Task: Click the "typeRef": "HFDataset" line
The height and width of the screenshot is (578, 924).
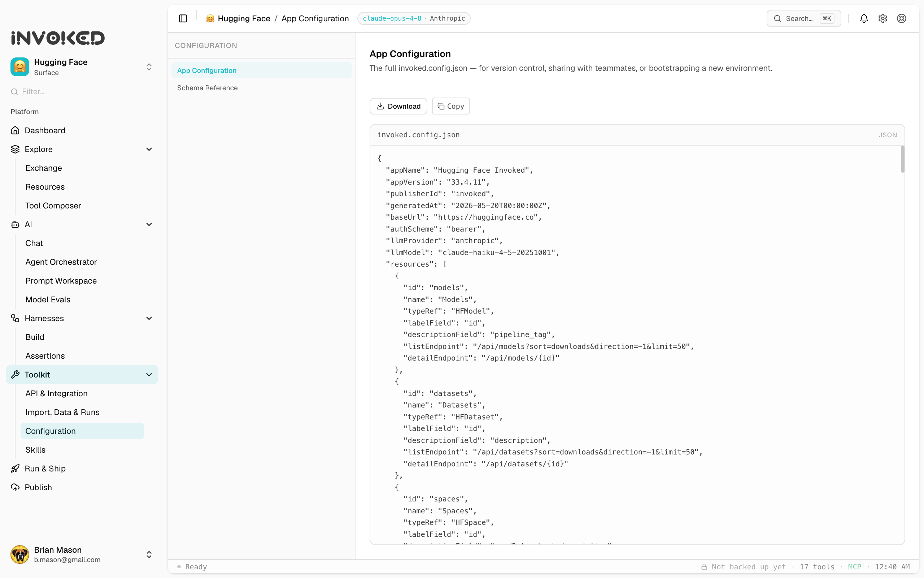Action: (453, 417)
